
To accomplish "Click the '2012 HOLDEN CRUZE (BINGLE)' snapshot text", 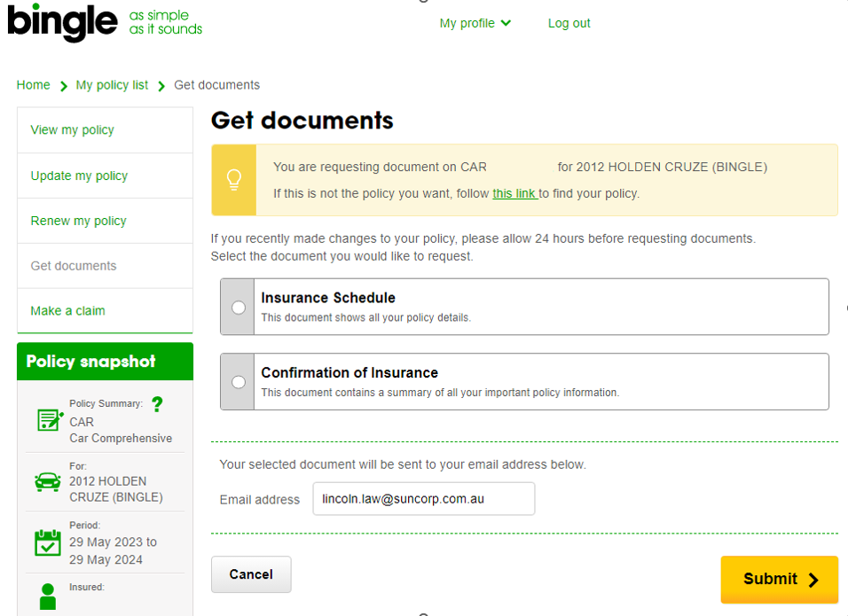I will click(115, 489).
